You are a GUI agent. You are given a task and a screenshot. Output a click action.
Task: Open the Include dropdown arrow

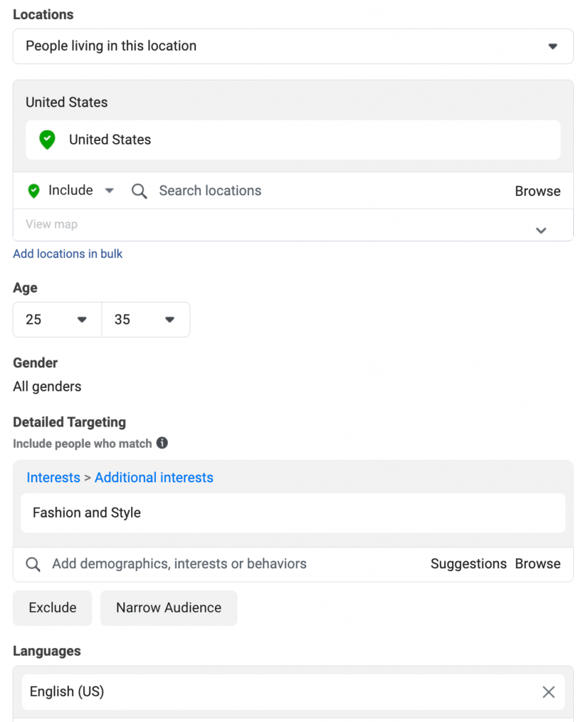tap(109, 190)
